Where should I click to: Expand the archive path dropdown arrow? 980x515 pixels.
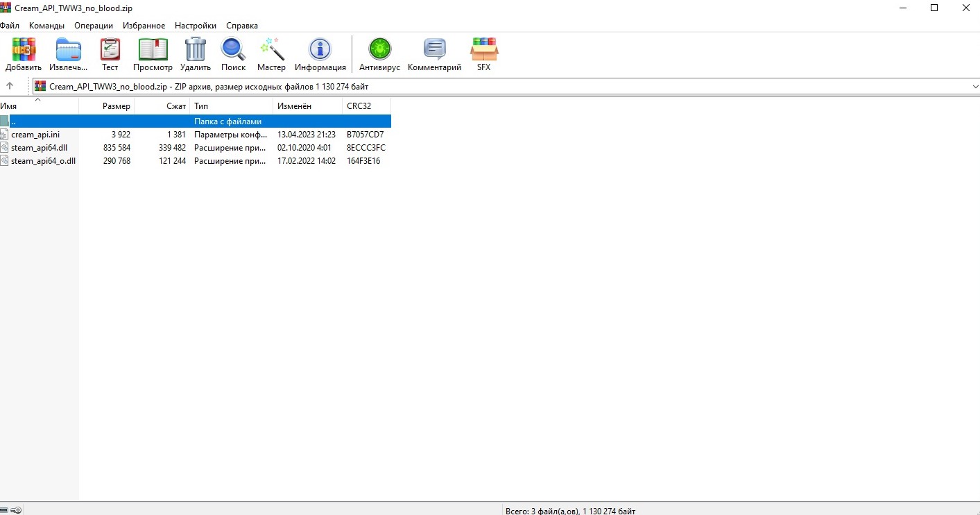point(975,87)
